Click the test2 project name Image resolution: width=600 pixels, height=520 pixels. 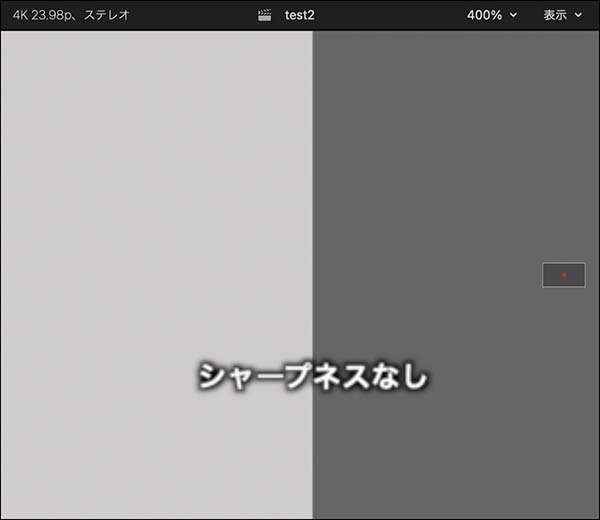[x=300, y=15]
